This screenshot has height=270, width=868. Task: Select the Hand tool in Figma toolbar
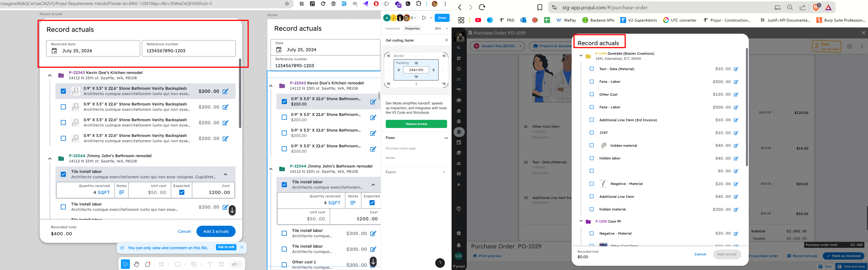(x=136, y=264)
